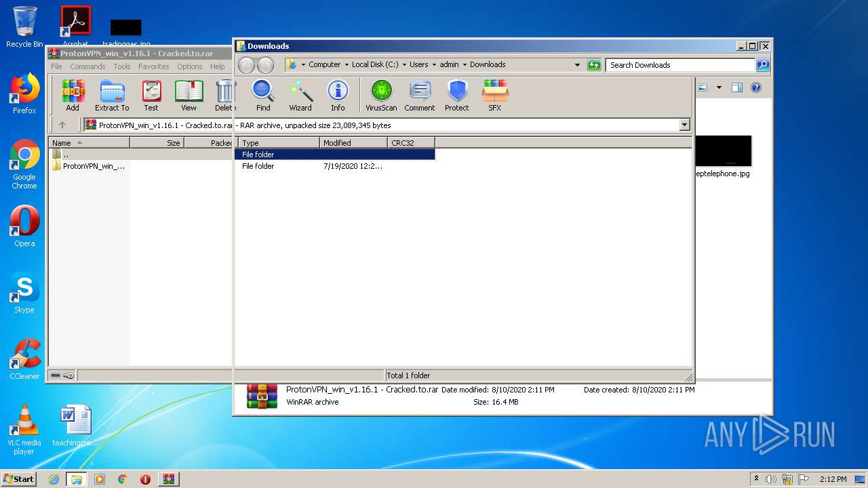The width and height of the screenshot is (868, 488).
Task: Click the Local Disk (C:) breadcrumb
Action: point(375,64)
